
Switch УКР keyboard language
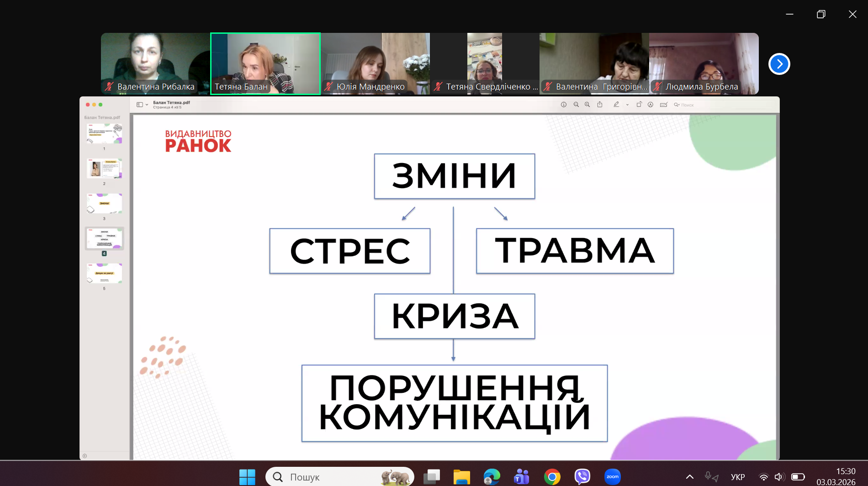click(737, 477)
